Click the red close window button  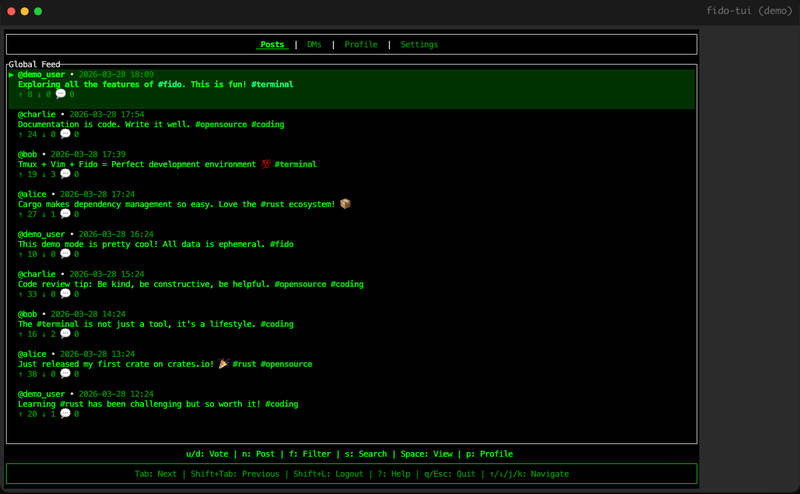11,11
